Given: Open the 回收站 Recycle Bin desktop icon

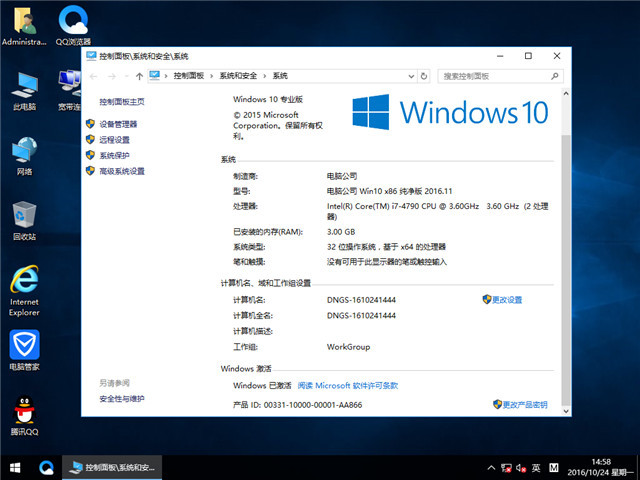Looking at the screenshot, I should [25, 219].
